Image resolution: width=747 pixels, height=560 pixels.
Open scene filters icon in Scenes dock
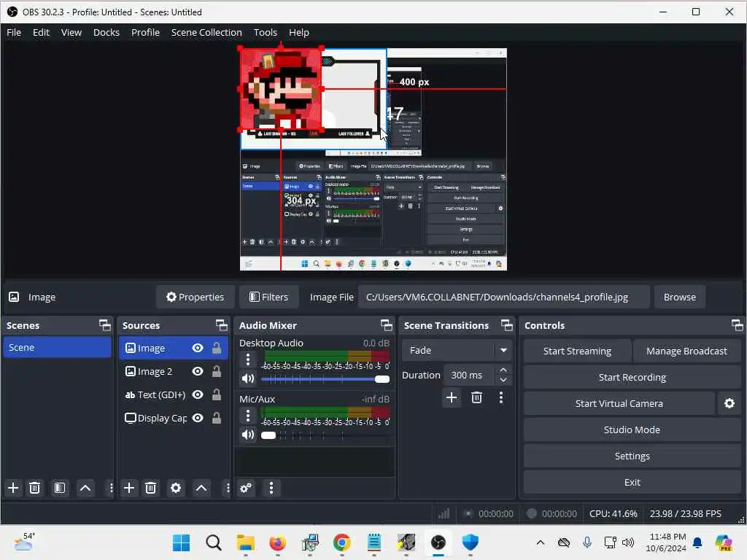tap(60, 488)
